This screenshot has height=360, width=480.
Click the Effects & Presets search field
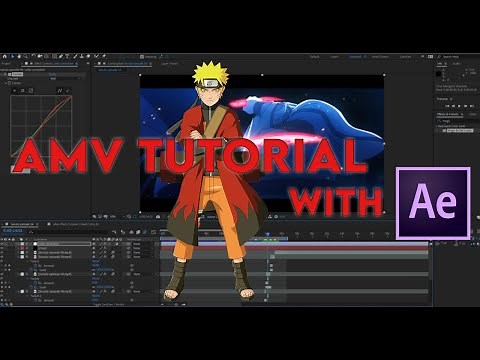tap(457, 121)
